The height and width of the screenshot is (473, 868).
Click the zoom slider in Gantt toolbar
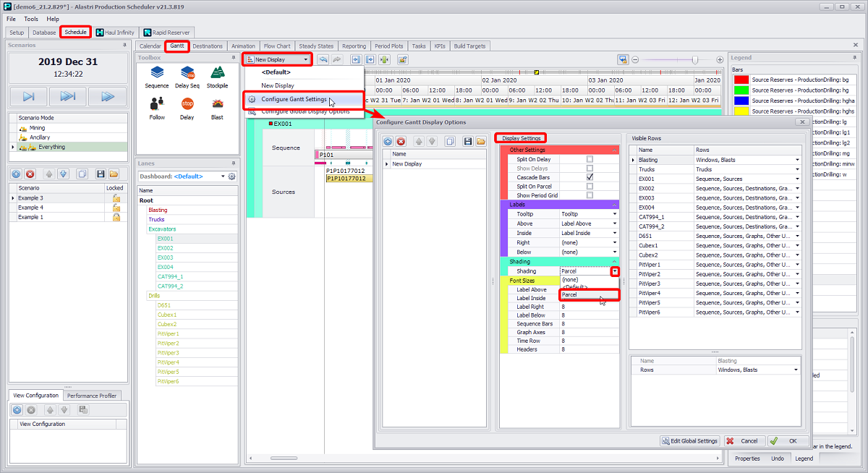694,60
